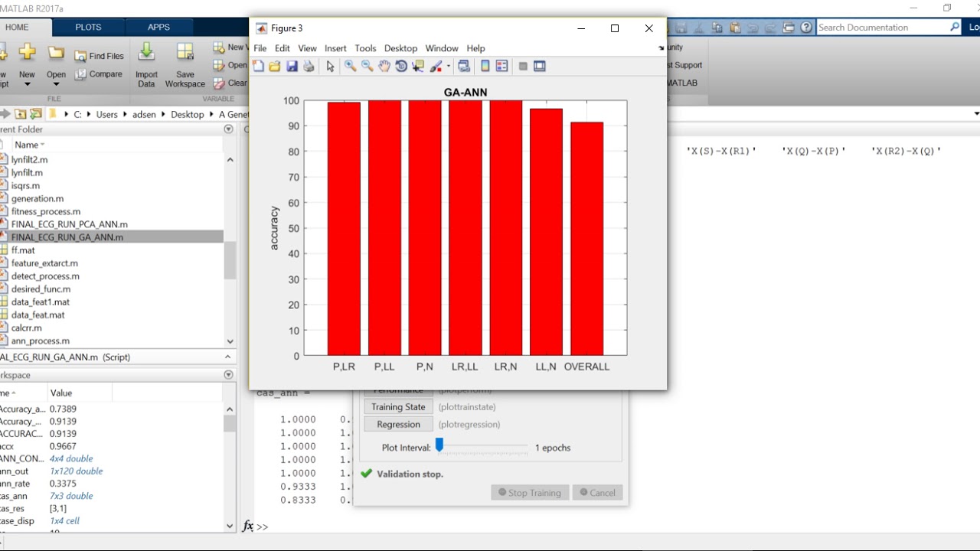Image resolution: width=980 pixels, height=551 pixels.
Task: Select the HOME tab in MATLAB
Action: coord(17,28)
